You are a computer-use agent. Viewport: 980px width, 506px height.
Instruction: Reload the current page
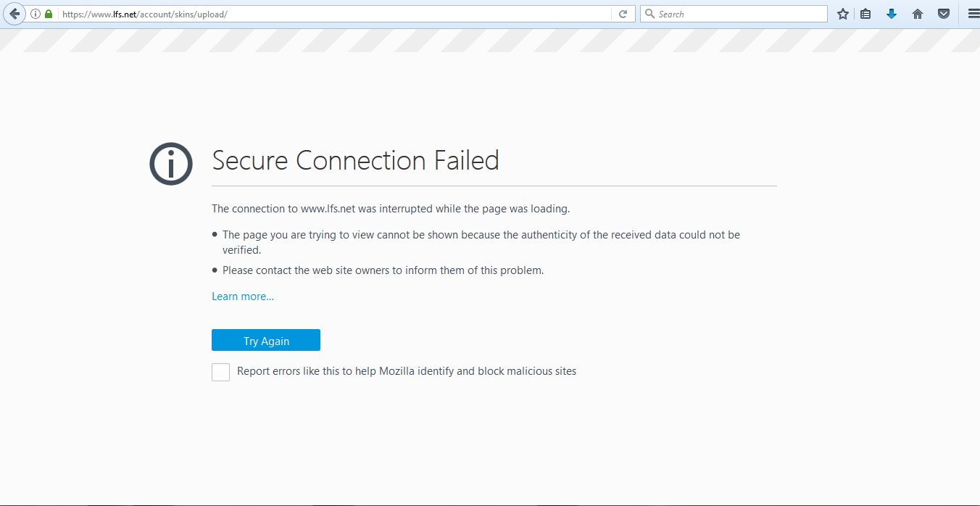point(623,14)
